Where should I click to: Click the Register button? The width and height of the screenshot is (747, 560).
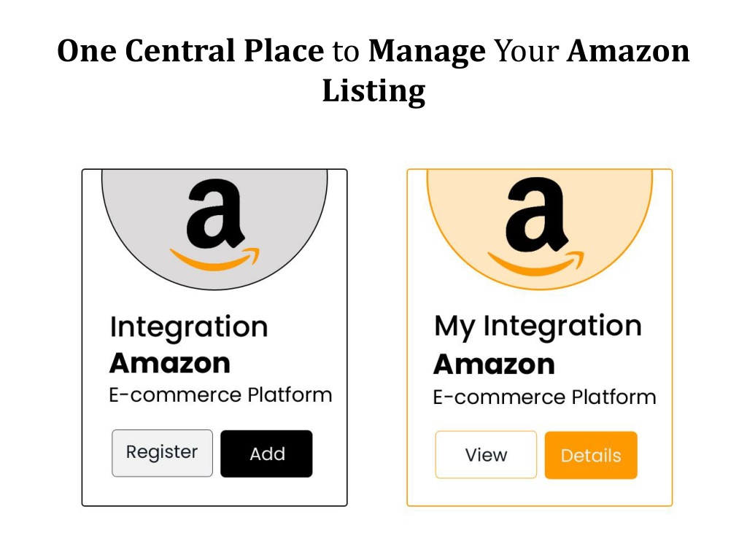click(162, 453)
